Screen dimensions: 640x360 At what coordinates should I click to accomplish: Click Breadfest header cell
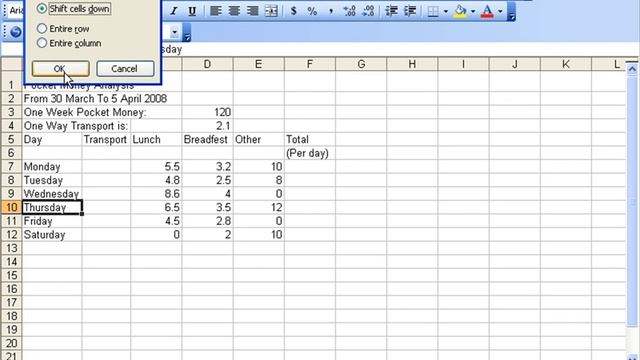click(207, 140)
